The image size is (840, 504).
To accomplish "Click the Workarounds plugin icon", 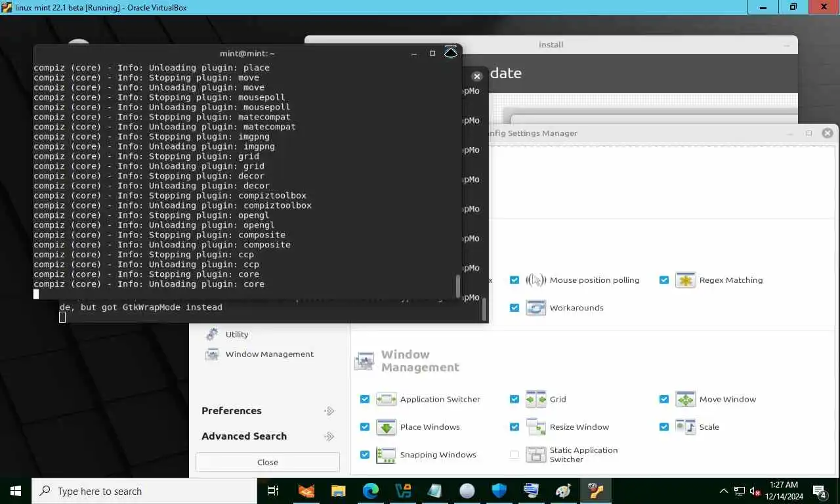I will (x=535, y=308).
